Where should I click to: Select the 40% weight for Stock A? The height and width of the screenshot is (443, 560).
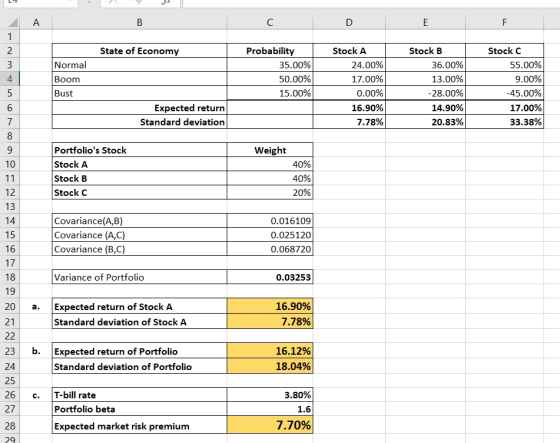coord(270,164)
